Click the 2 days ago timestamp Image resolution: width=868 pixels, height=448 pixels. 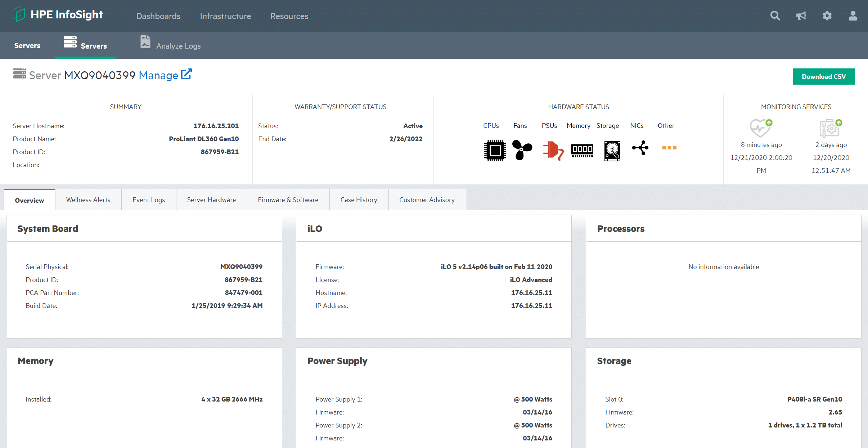pos(831,144)
